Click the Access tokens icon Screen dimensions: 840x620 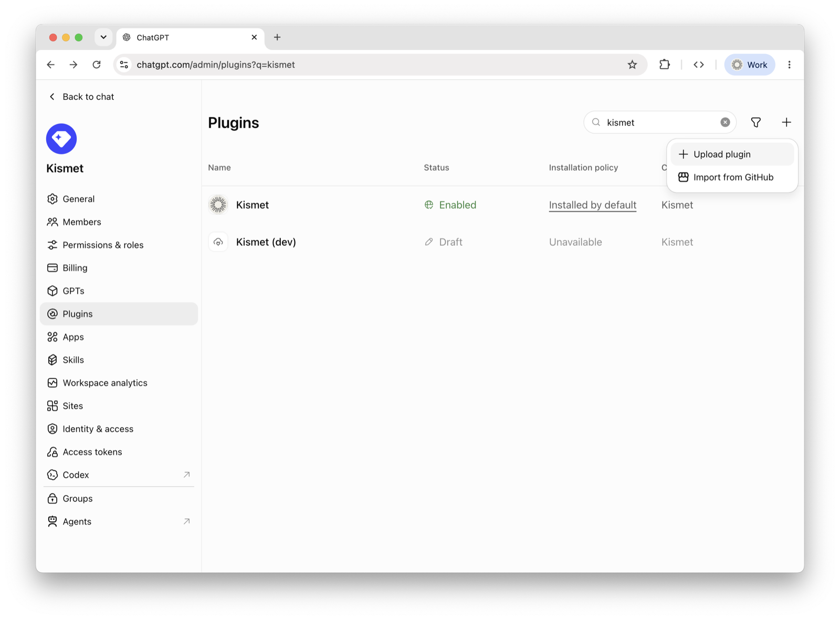(52, 452)
